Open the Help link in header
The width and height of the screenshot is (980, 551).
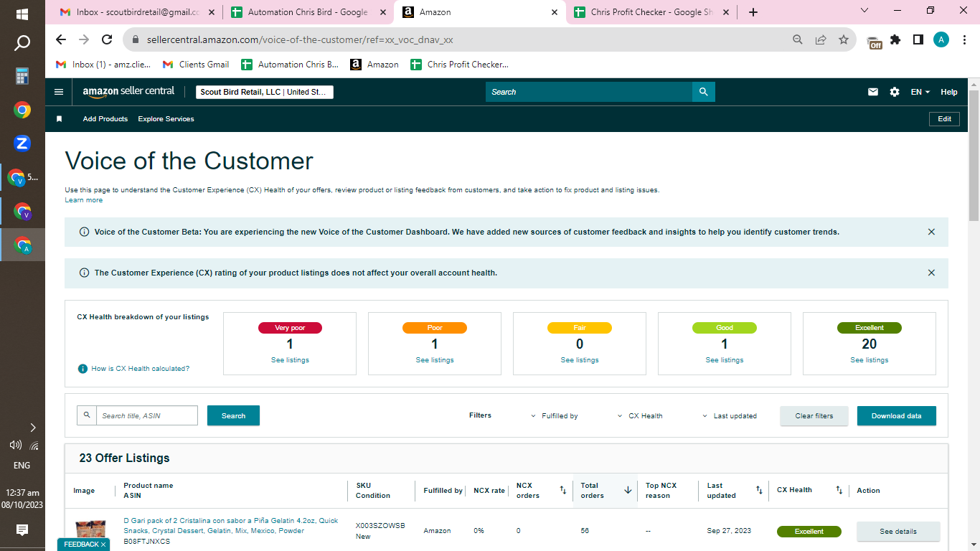(x=949, y=92)
